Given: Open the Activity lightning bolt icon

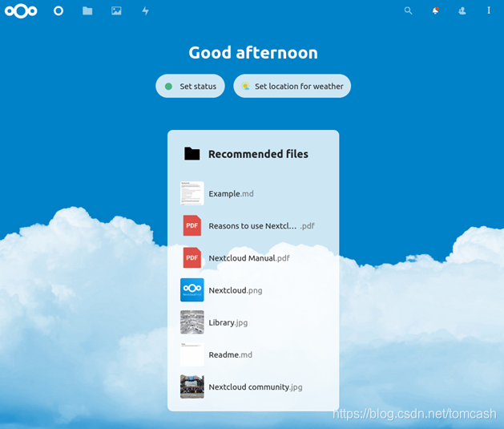Looking at the screenshot, I should [146, 11].
